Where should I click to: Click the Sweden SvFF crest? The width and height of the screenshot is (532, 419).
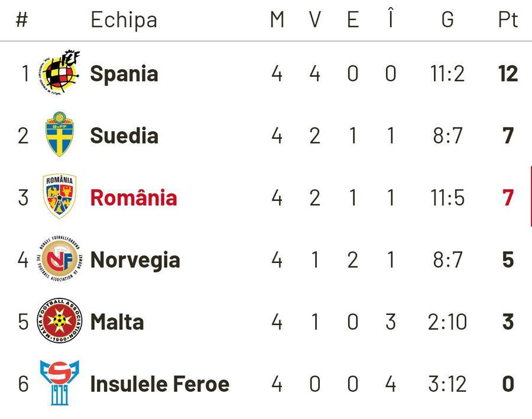click(x=60, y=135)
